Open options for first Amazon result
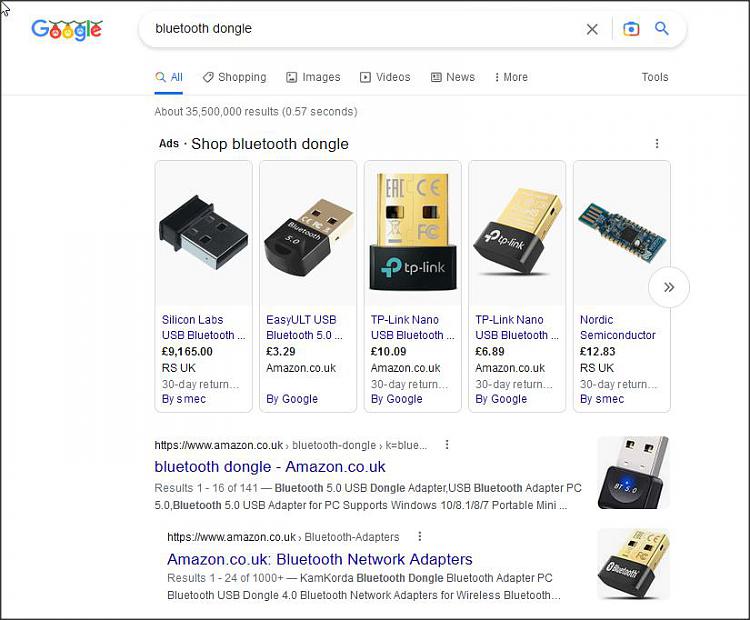 (447, 445)
